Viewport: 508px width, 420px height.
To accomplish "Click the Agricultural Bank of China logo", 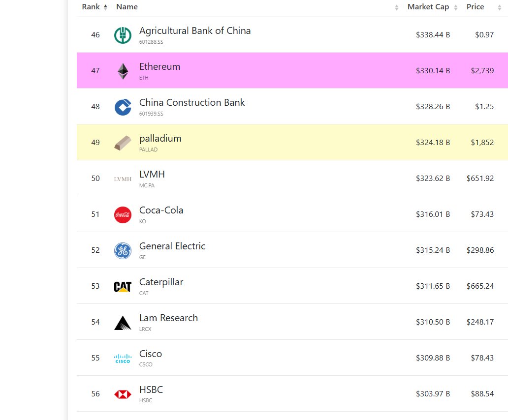I will point(123,35).
